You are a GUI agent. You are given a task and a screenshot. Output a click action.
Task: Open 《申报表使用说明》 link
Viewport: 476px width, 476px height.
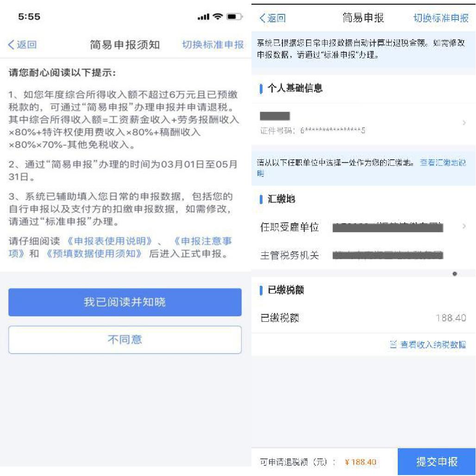[x=109, y=241]
